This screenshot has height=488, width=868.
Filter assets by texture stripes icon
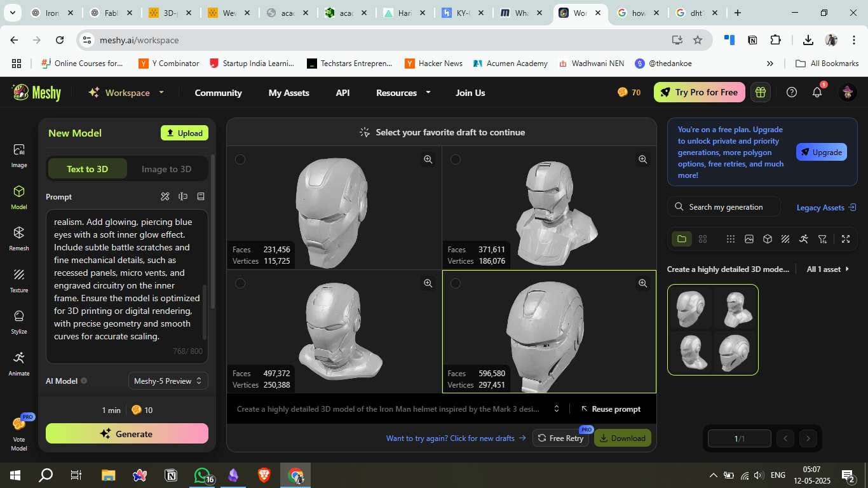785,239
